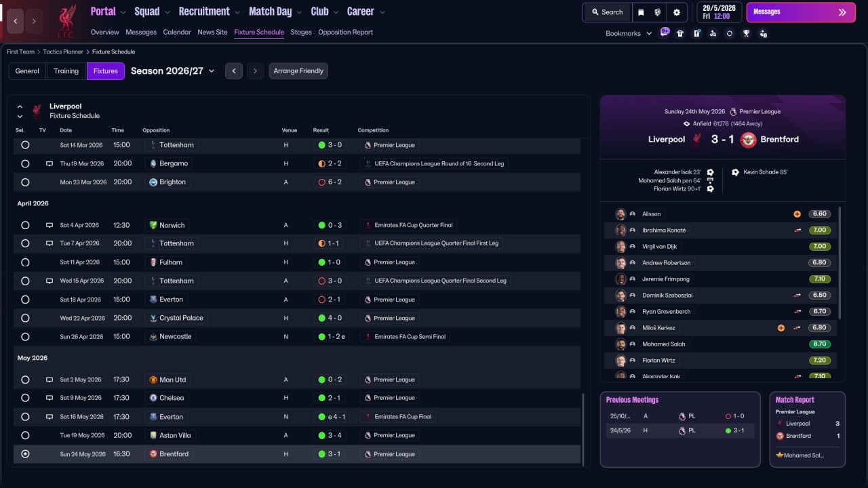Switch to the News Site tab
The height and width of the screenshot is (488, 868).
coord(212,32)
